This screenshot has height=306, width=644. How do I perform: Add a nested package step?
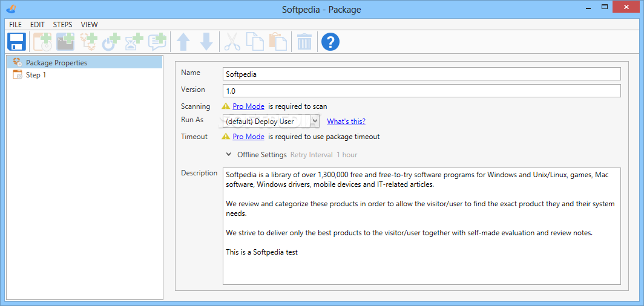click(88, 42)
